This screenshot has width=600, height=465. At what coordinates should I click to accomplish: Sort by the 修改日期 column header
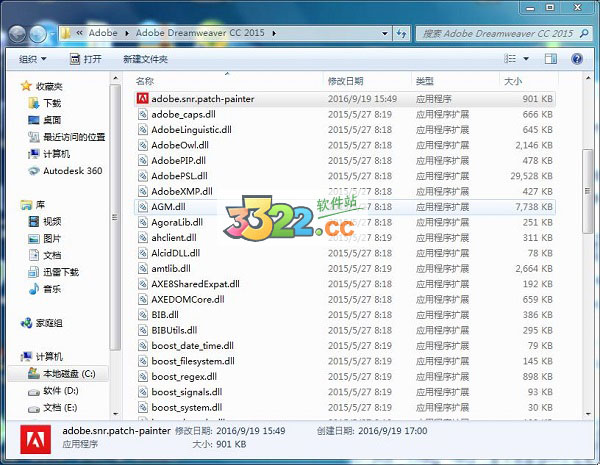346,81
